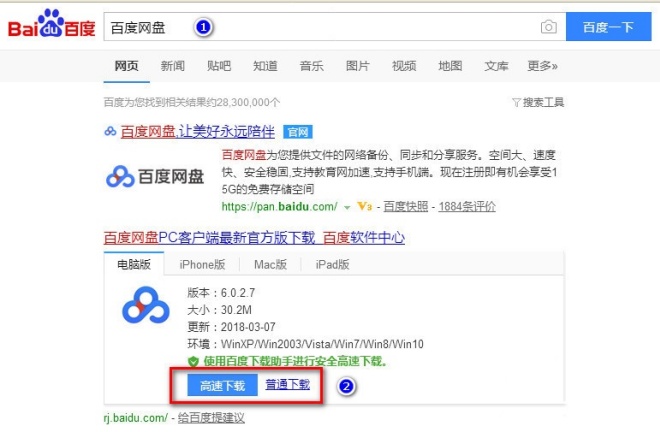The image size is (660, 432).
Task: Click the V3 credibility badge
Action: (x=365, y=206)
